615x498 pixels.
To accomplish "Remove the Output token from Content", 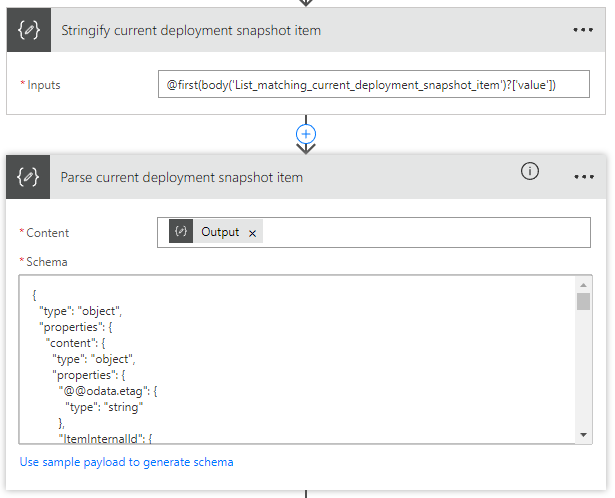I will (x=253, y=232).
